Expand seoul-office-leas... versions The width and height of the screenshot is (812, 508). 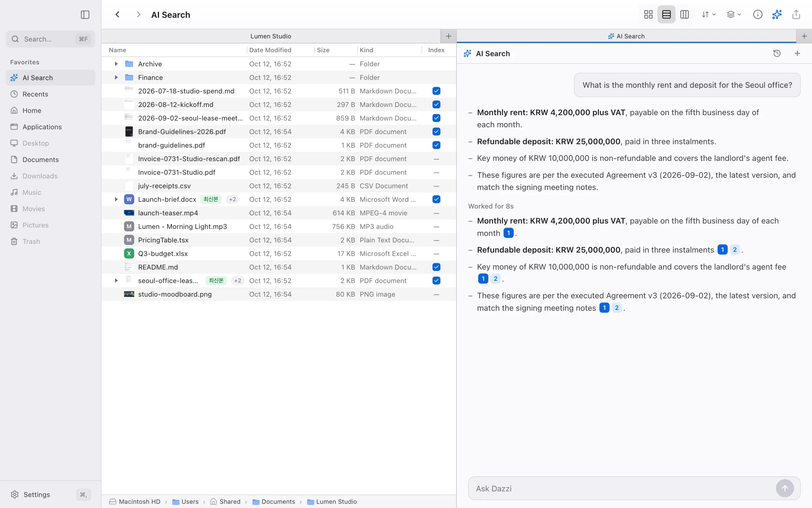116,280
